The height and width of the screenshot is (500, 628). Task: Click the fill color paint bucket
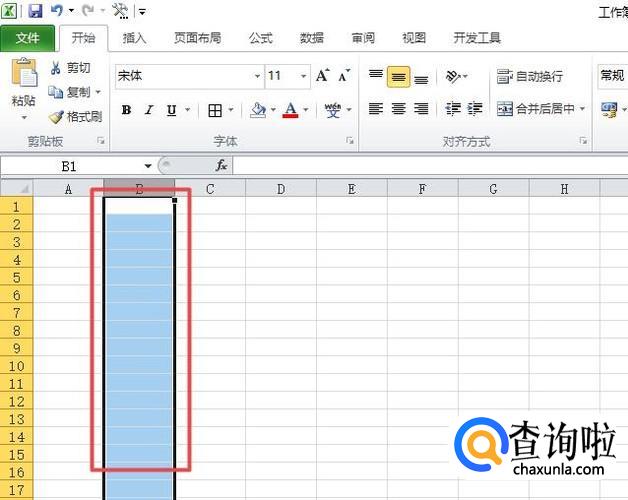(x=258, y=110)
